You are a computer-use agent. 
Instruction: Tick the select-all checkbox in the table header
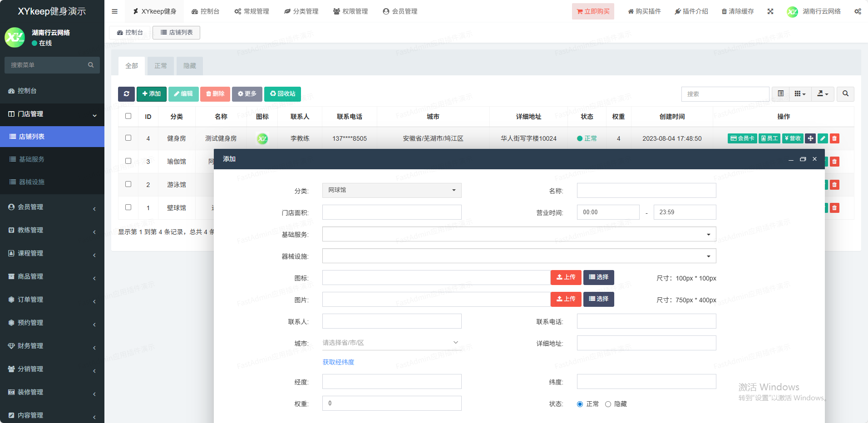(x=128, y=116)
